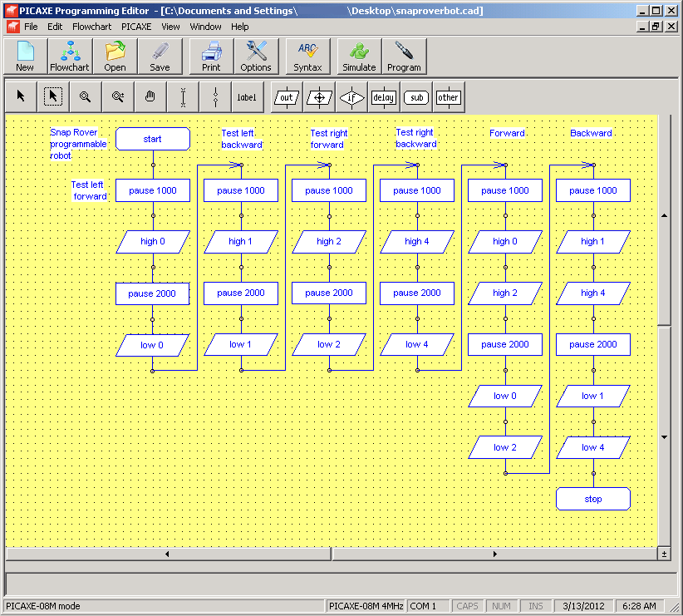Viewport: 683px width, 616px height.
Task: Pick the 'delay' flowchart shape tool
Action: click(383, 96)
